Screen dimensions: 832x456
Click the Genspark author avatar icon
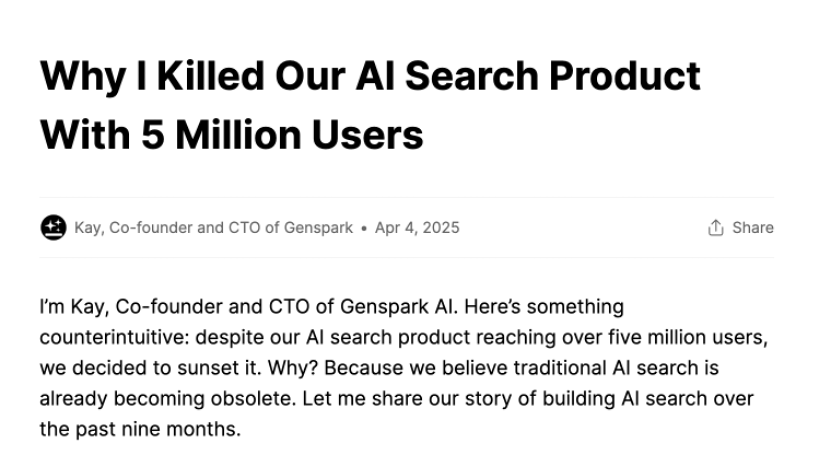(53, 227)
